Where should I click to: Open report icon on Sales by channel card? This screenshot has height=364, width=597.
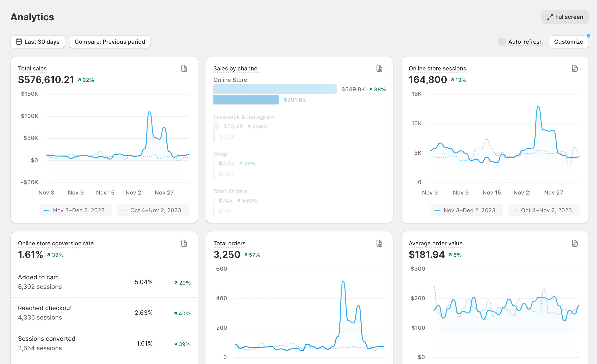click(x=379, y=68)
